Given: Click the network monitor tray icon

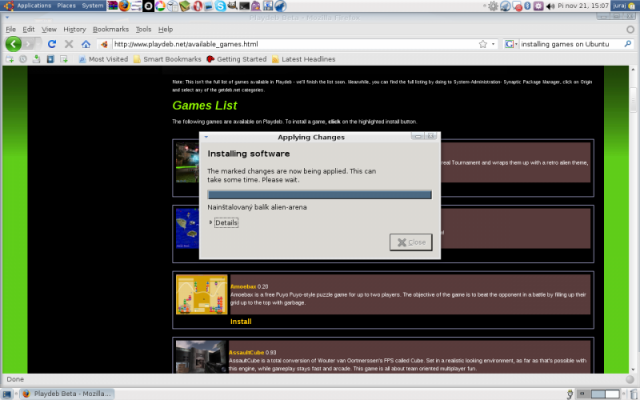Looking at the screenshot, I should coord(518,6).
